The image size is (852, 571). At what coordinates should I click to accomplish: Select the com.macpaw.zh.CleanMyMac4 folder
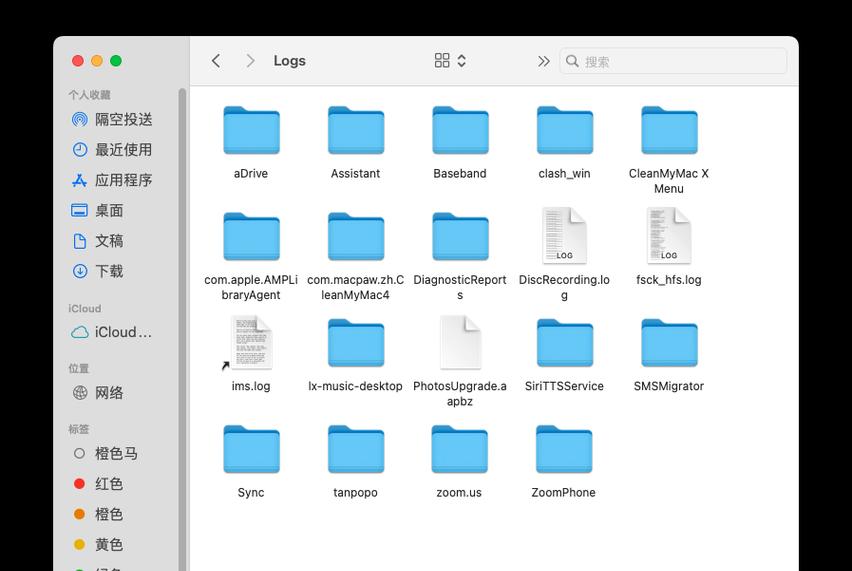(355, 237)
